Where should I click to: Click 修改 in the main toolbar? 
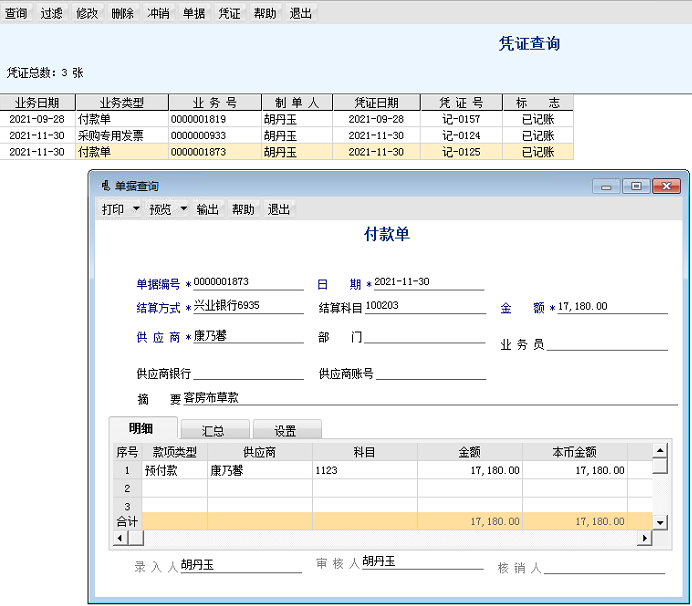(x=87, y=13)
